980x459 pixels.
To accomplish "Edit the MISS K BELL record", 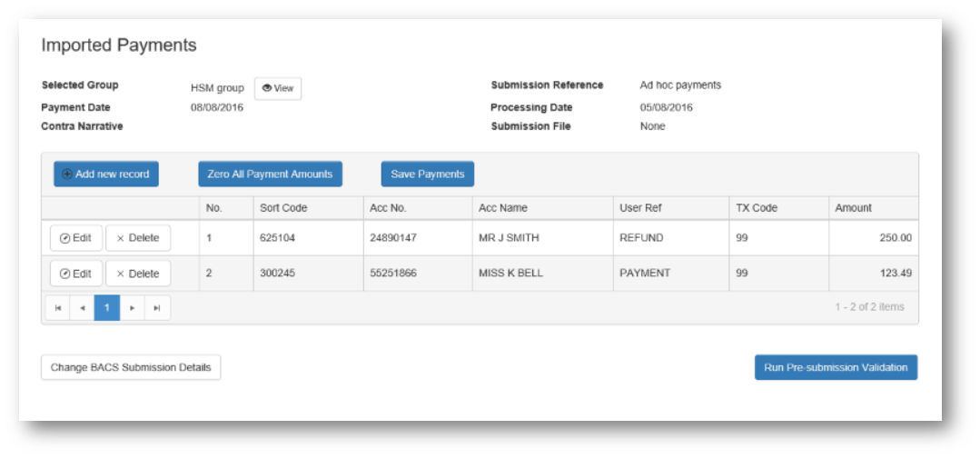I will tap(75, 274).
